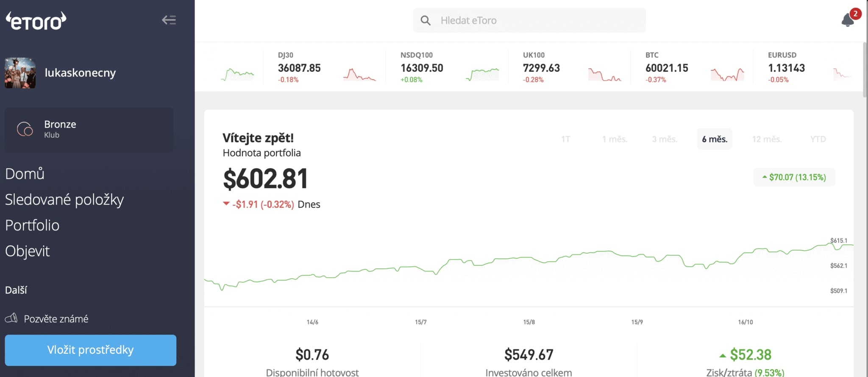868x377 pixels.
Task: Click the eToro logo
Action: click(36, 21)
